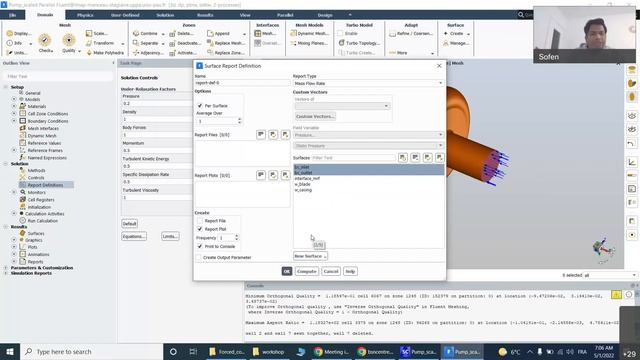Expand Models node in outline tree
Viewport: 640px width, 360px height.
tap(14, 99)
